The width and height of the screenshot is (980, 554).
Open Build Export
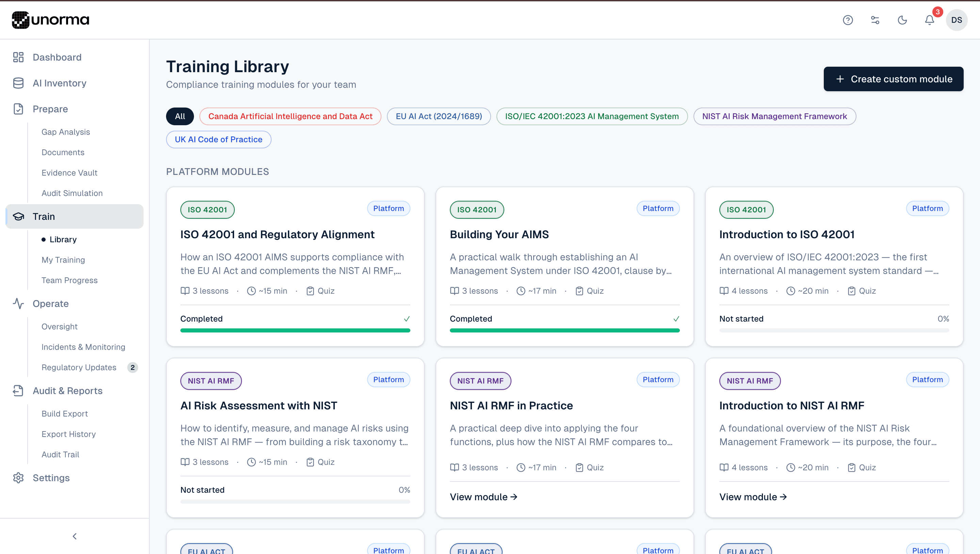(65, 413)
